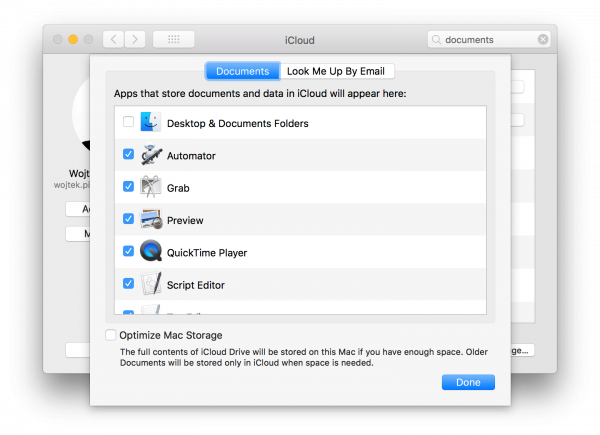Click the Script Editor icon
Image resolution: width=600 pixels, height=435 pixels.
(x=151, y=283)
